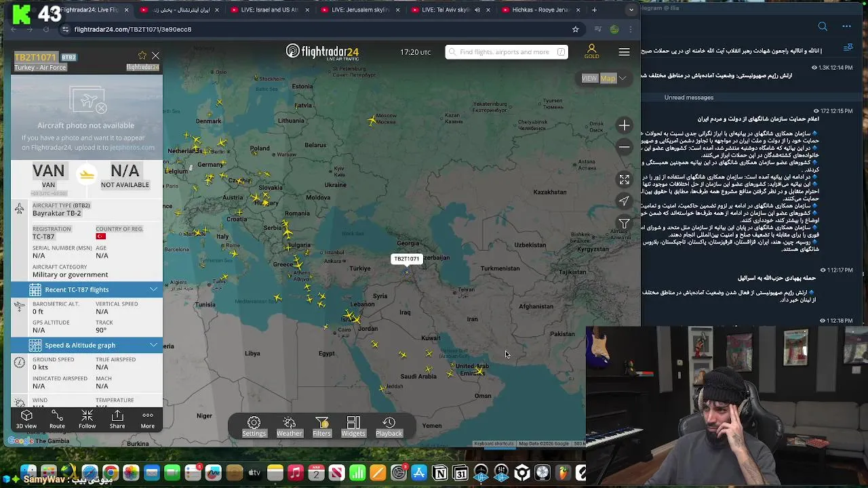Open the Filters toolbar button
Screen dimensions: 868x488
tap(321, 426)
